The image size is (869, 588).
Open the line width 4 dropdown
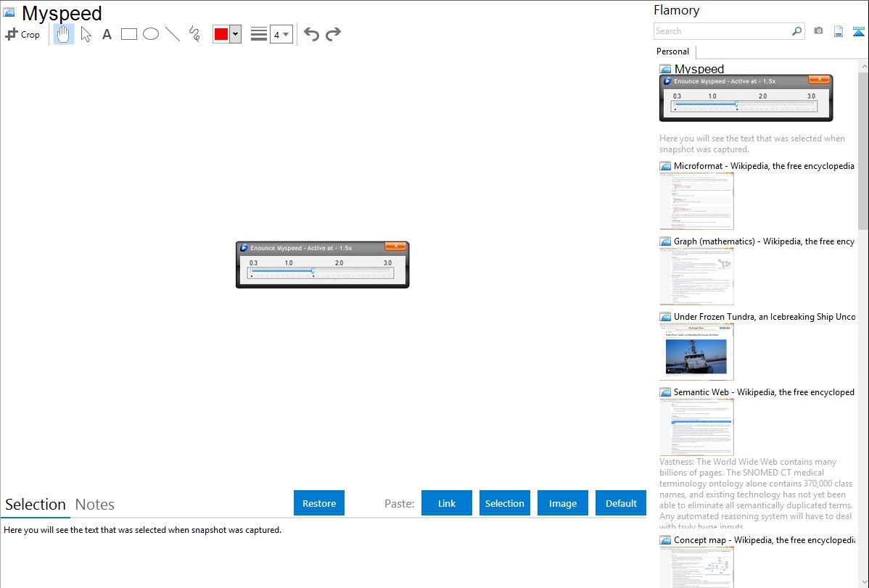tap(281, 34)
